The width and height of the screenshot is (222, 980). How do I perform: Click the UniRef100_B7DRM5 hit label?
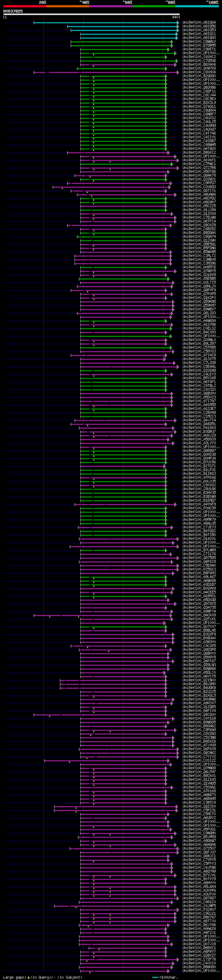(x=199, y=45)
